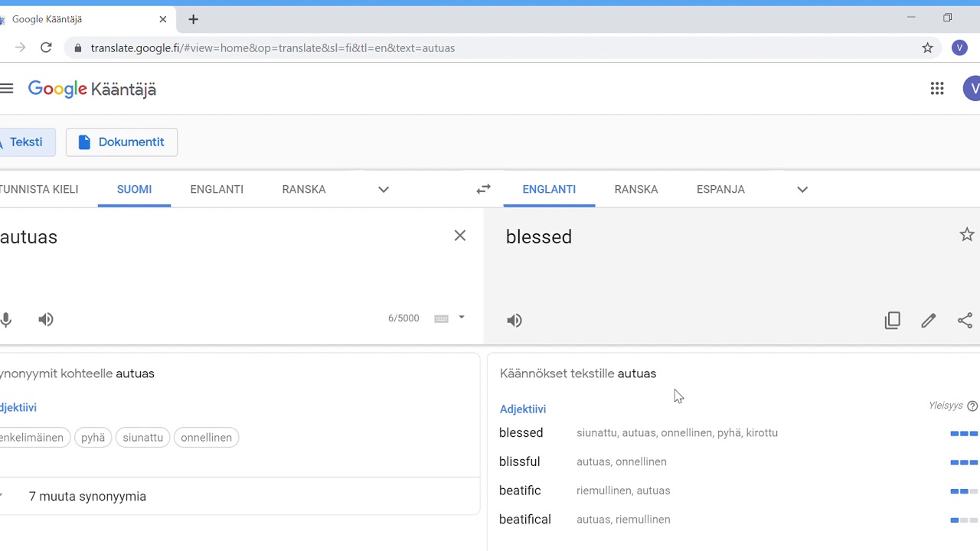Close the Google Kääntäjä browser tab
980x551 pixels.
point(163,19)
